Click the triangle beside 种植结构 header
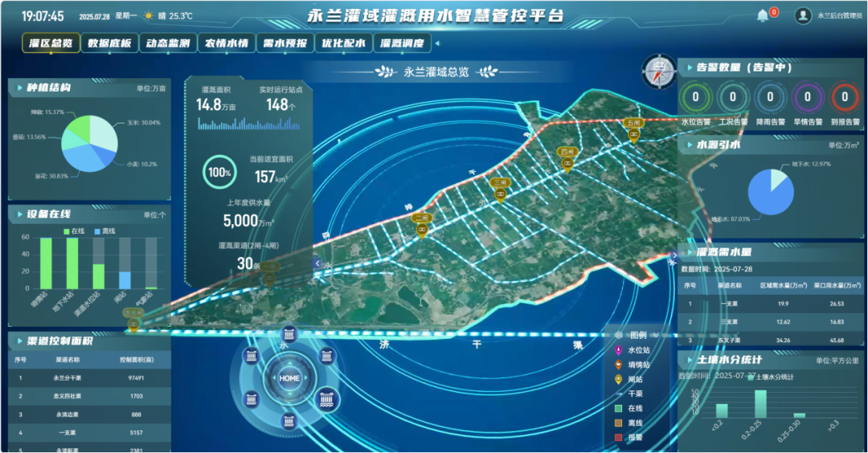This screenshot has width=868, height=453. (20, 88)
